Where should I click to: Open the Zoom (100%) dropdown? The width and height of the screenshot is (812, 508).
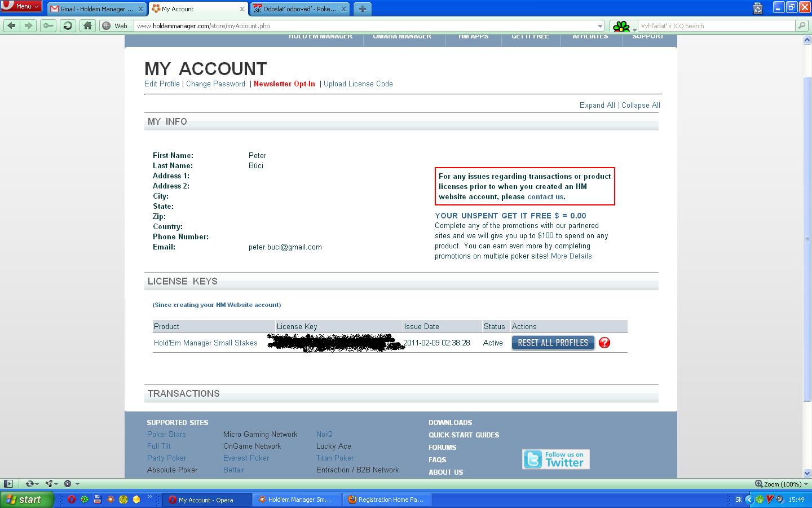pos(806,484)
